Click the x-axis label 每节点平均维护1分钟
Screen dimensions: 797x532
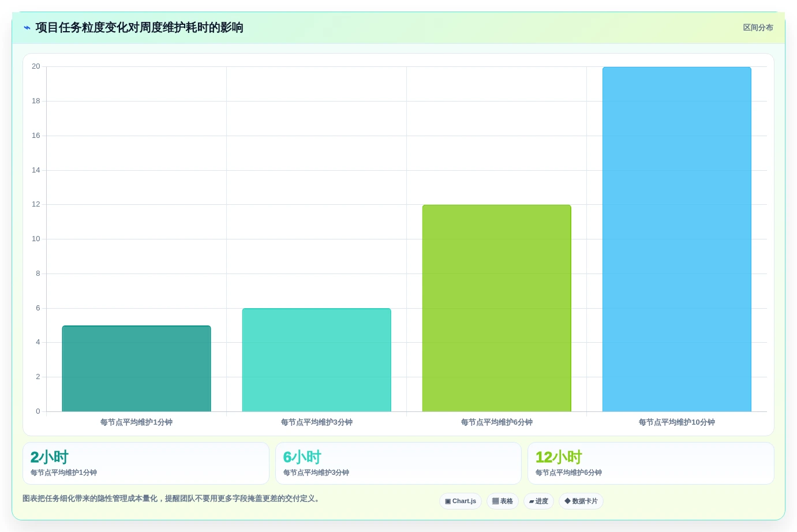136,422
